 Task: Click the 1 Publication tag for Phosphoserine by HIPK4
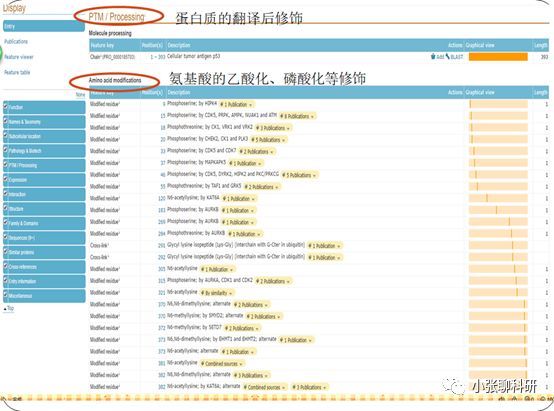click(236, 104)
